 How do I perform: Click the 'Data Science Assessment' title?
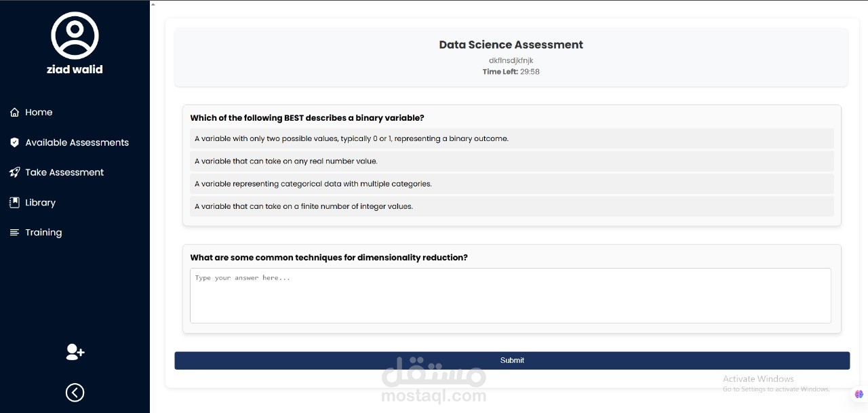[x=511, y=45]
